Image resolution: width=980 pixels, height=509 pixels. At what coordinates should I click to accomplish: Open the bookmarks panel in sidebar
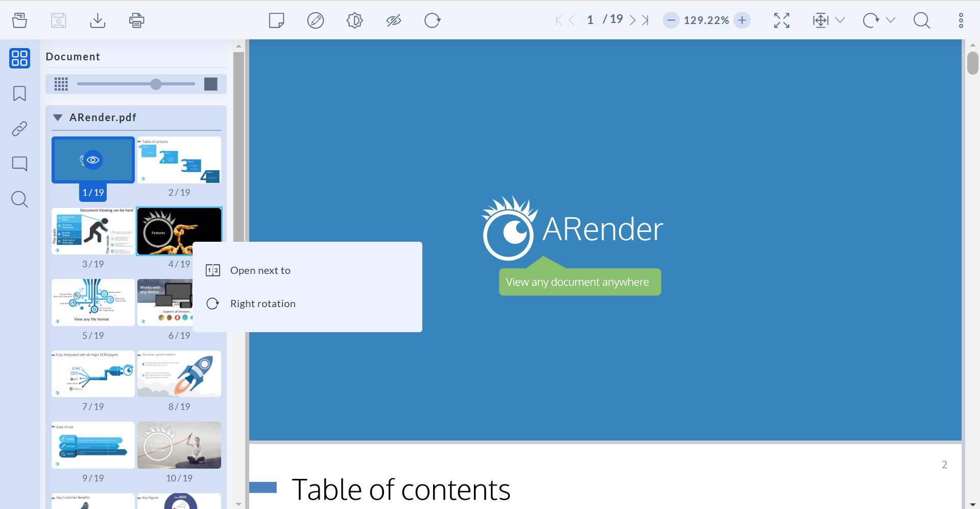19,94
